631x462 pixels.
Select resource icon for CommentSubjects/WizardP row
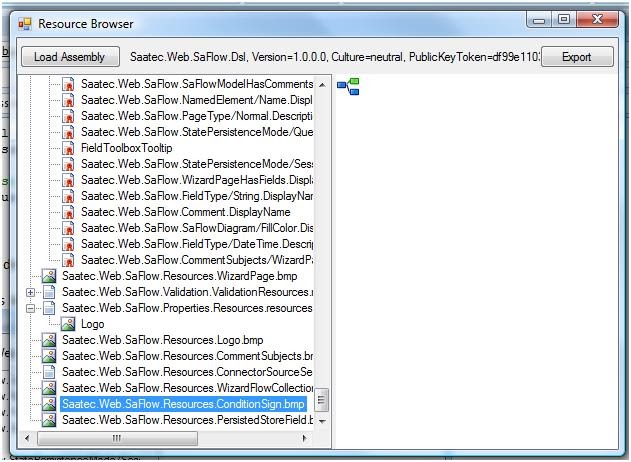[68, 260]
